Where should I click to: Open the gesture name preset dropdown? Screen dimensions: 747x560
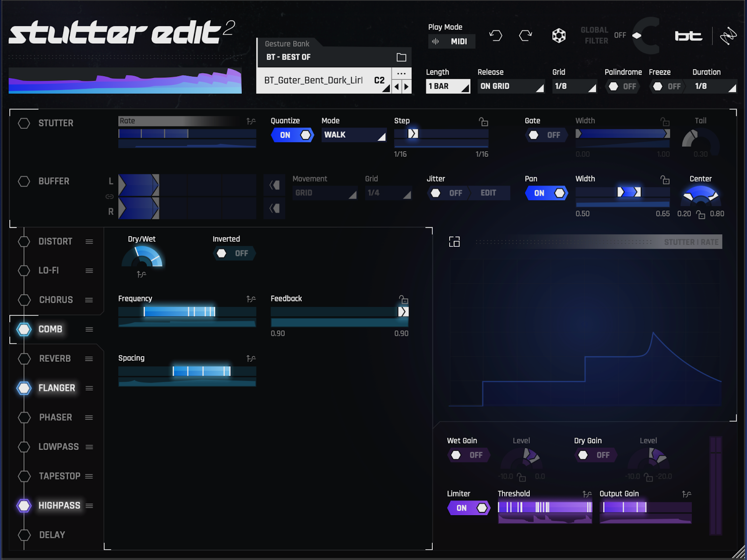coord(324,80)
